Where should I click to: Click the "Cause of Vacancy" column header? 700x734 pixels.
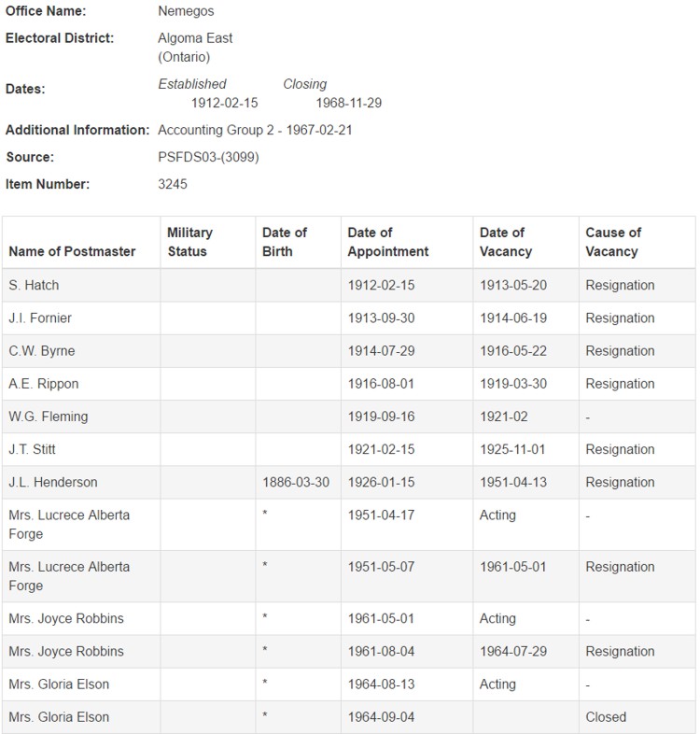tap(613, 242)
